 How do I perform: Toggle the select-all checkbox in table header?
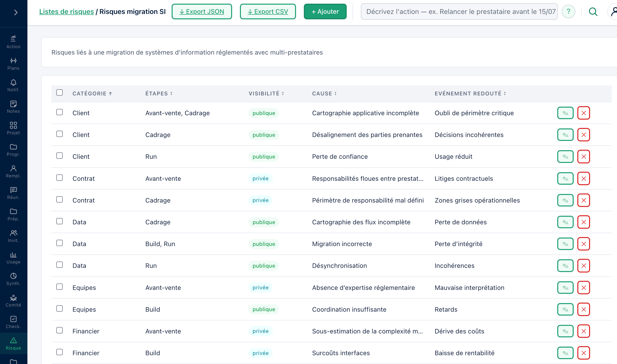pos(59,92)
